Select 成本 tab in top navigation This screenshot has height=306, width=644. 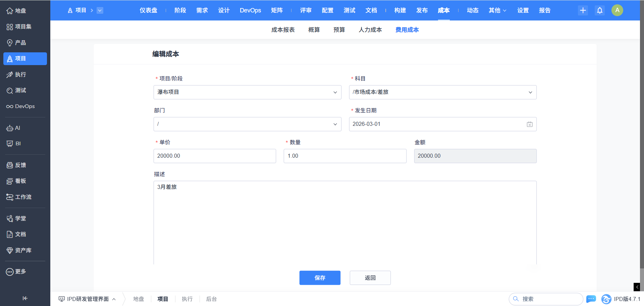tap(444, 10)
